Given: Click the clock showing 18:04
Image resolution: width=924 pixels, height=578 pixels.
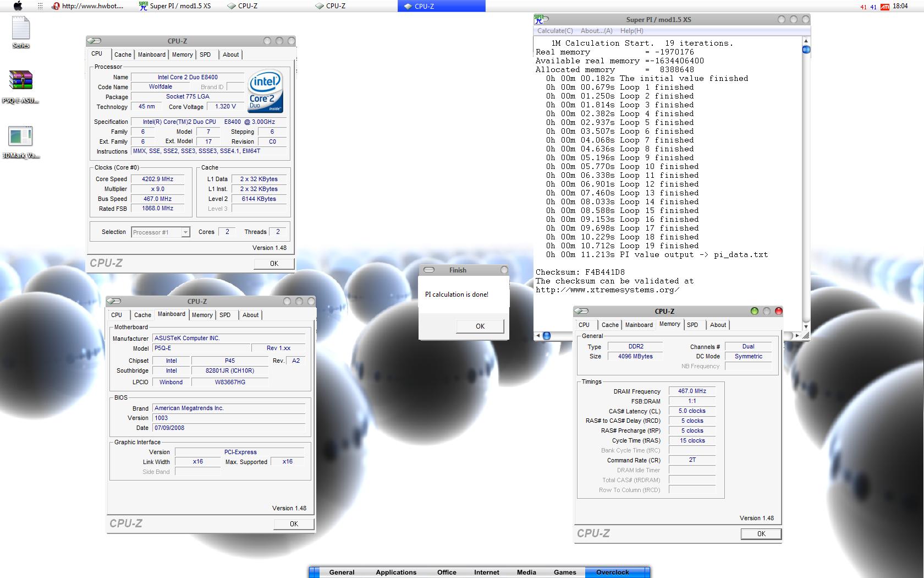Looking at the screenshot, I should pos(900,6).
